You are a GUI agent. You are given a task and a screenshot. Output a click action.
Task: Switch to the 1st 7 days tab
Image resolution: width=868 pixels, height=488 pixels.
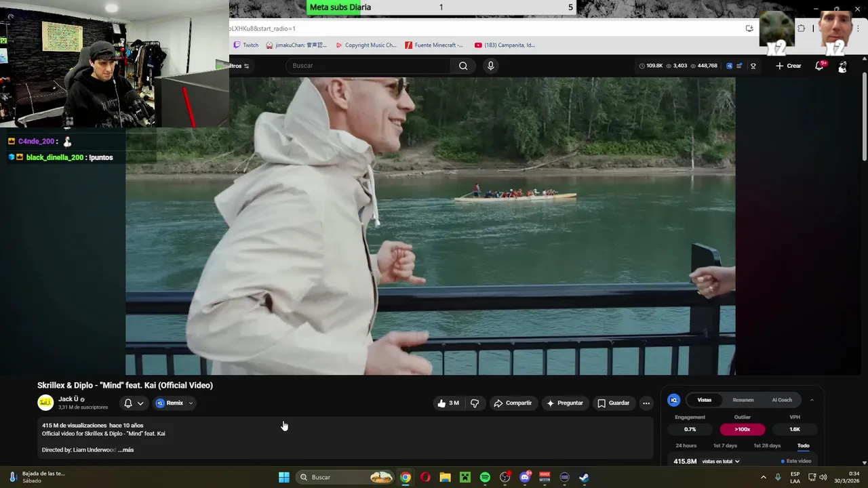[725, 445]
